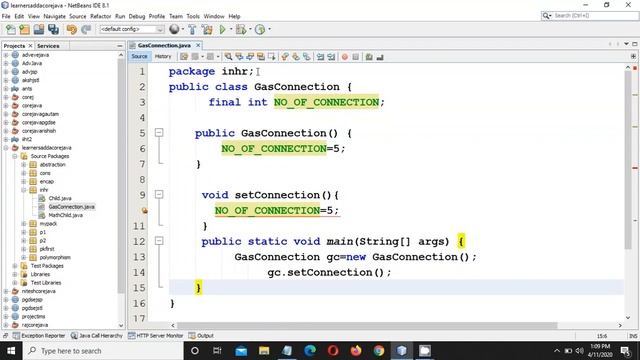This screenshot has height=360, width=640.
Task: Open the Debug Project dropdown arrow
Action: pyautogui.click(x=250, y=29)
